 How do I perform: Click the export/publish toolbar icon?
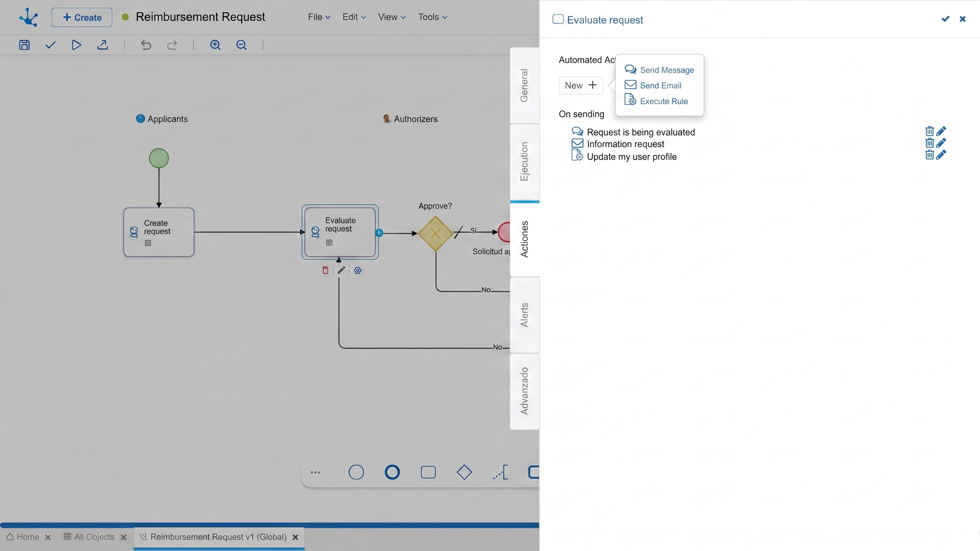coord(102,45)
